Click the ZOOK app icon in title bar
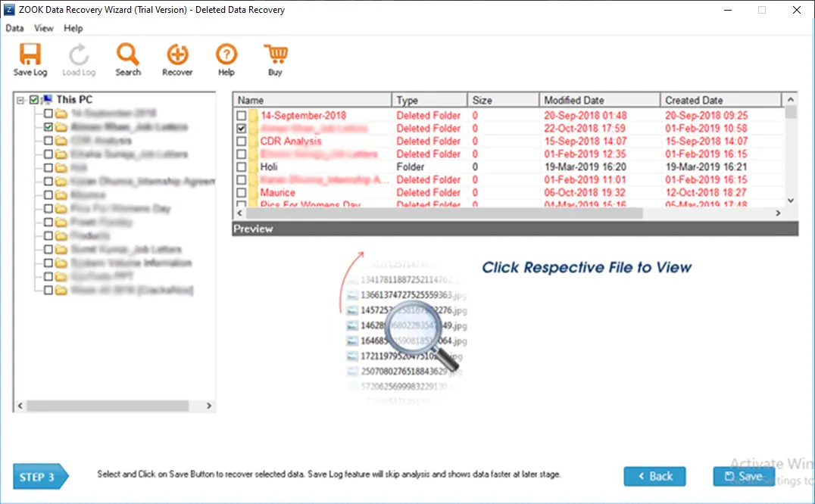Screen dimensions: 815x504 [9, 9]
